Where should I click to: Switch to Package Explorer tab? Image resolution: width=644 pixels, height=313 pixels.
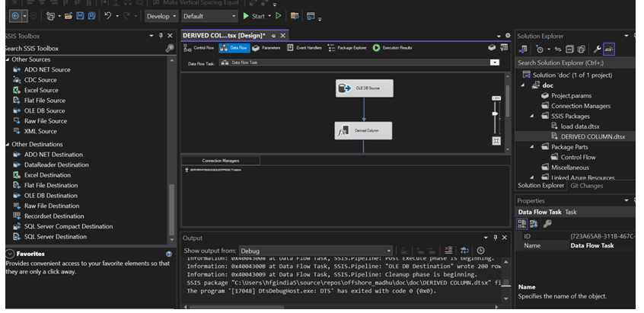pos(347,48)
